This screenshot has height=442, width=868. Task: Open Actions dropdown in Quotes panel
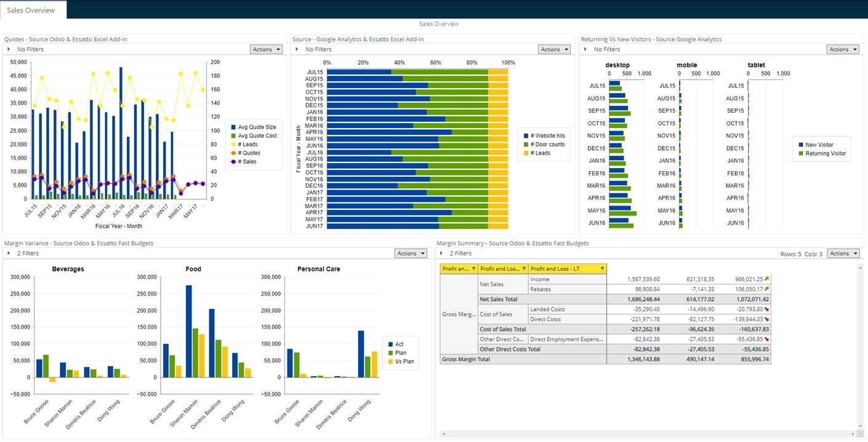coord(266,49)
